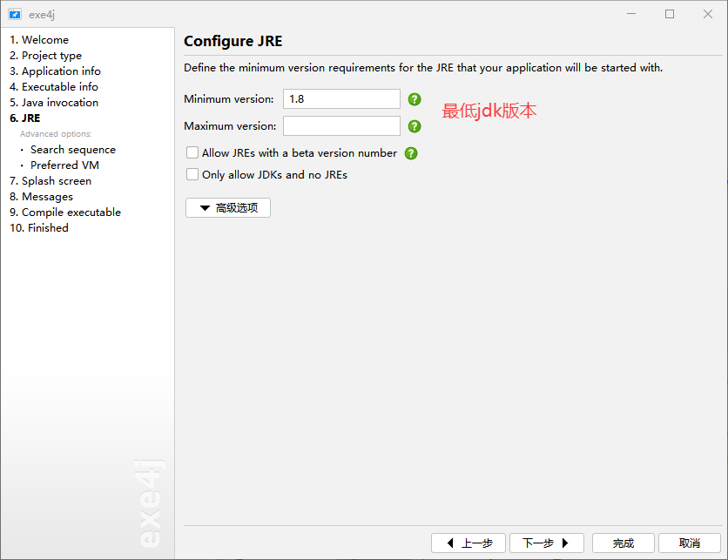Expand the 高级选项 advanced options dropdown
This screenshot has height=560, width=728.
[x=228, y=207]
